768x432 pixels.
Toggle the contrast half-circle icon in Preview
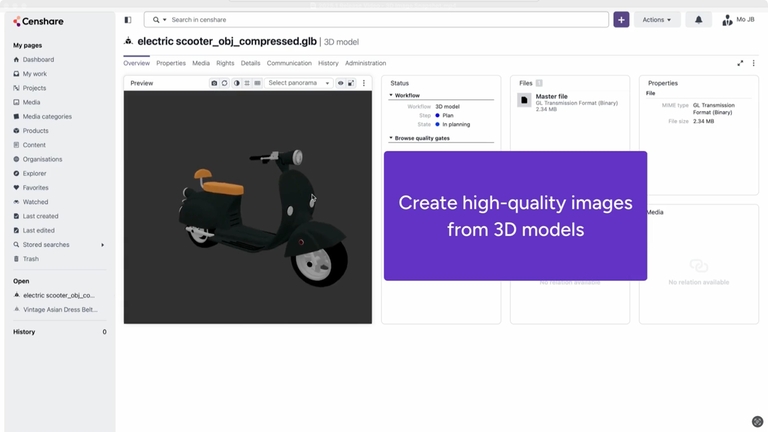pos(237,83)
